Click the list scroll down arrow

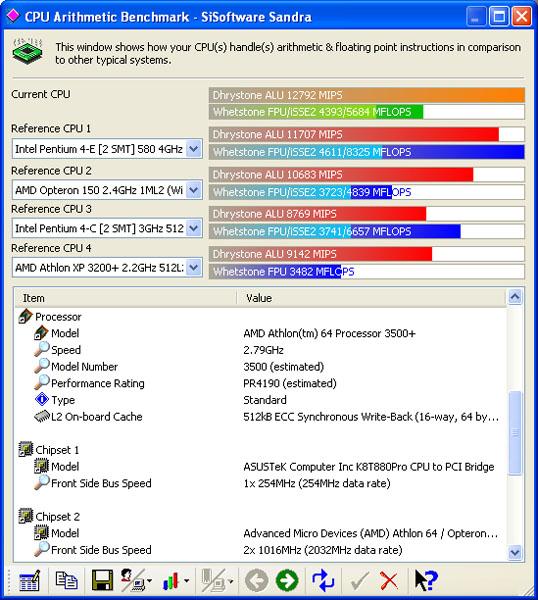pos(515,553)
